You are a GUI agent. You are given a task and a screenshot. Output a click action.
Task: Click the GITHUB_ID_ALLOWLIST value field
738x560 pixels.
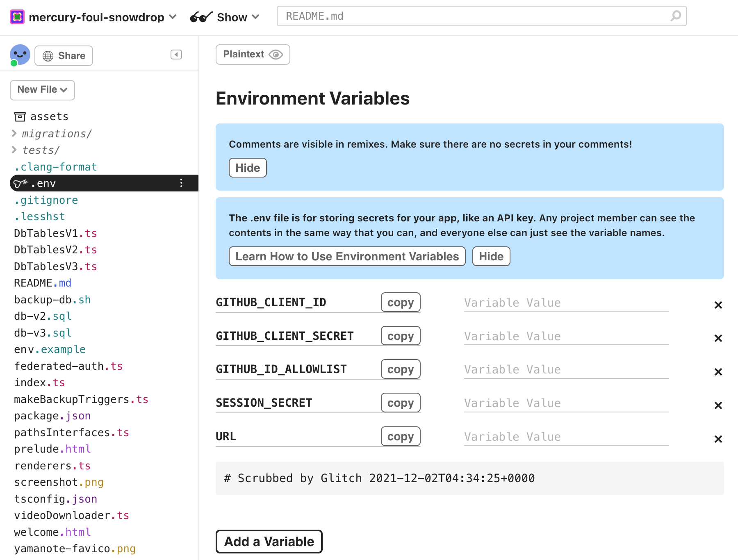tap(566, 369)
